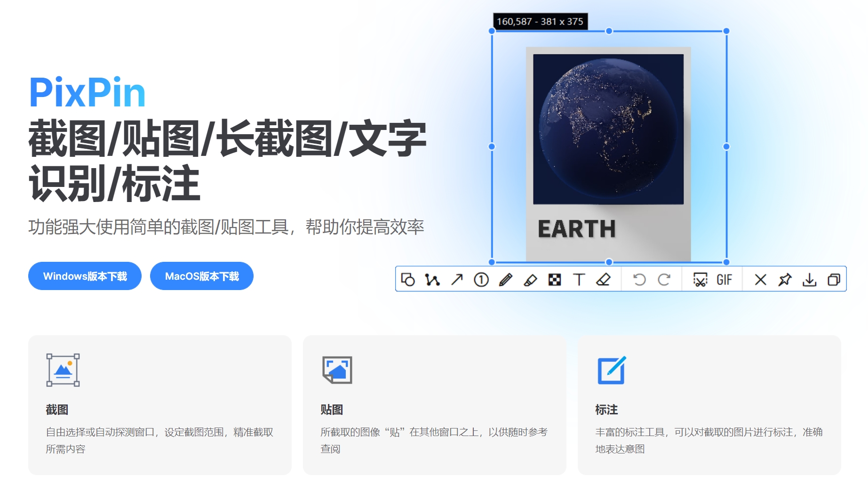Click the right-edge middle selection handle

[x=726, y=146]
